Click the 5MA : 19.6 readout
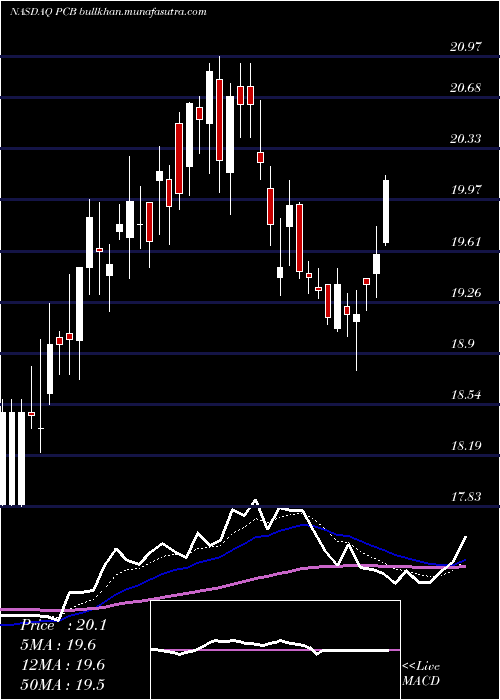Screen dimensions: 500x700 58,645
